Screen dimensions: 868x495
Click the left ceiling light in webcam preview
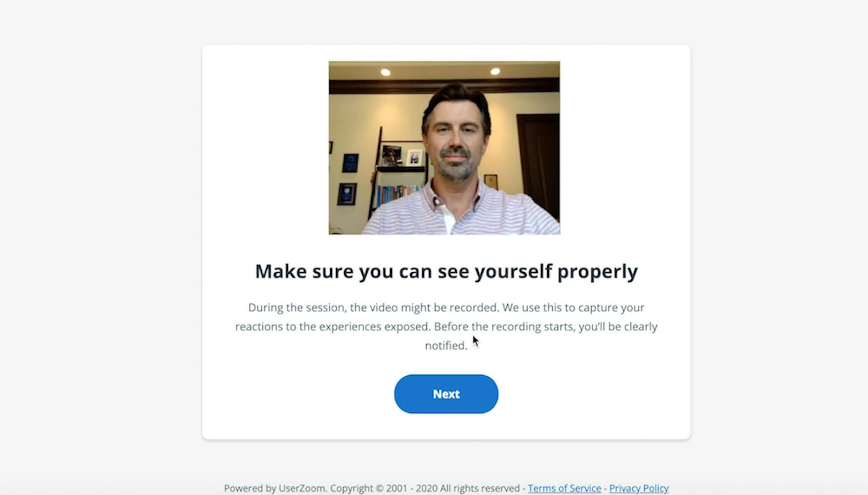(x=385, y=72)
